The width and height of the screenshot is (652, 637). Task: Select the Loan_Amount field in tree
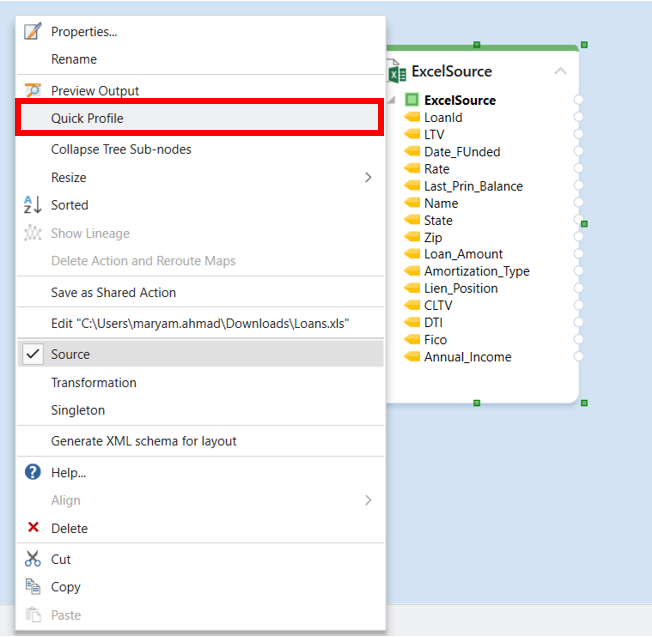click(x=463, y=254)
